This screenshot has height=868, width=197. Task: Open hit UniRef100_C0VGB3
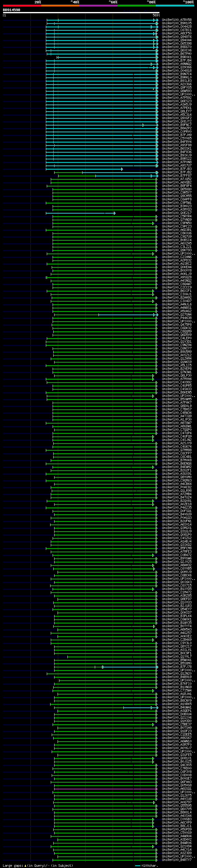point(177,819)
